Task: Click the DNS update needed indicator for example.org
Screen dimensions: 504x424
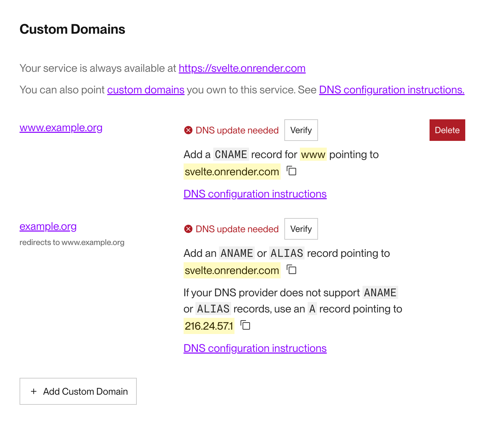Action: coord(237,229)
